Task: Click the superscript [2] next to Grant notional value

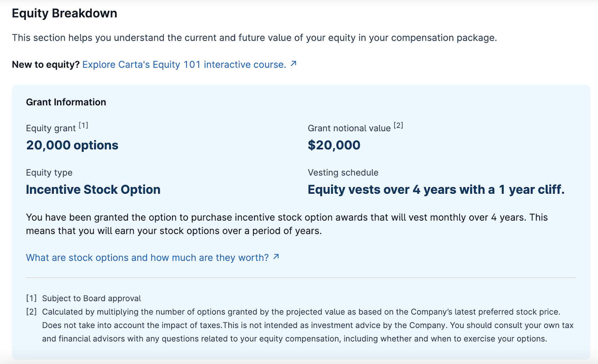Action: click(x=398, y=125)
